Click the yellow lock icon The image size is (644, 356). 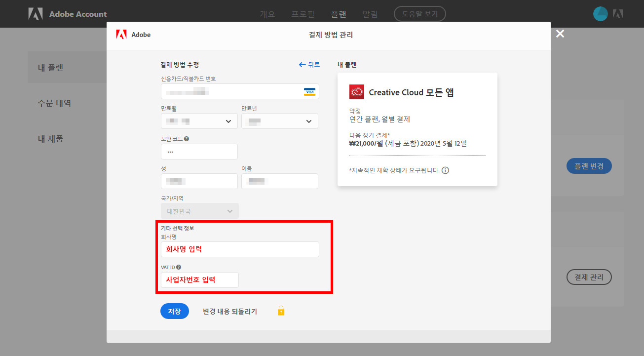(x=281, y=311)
